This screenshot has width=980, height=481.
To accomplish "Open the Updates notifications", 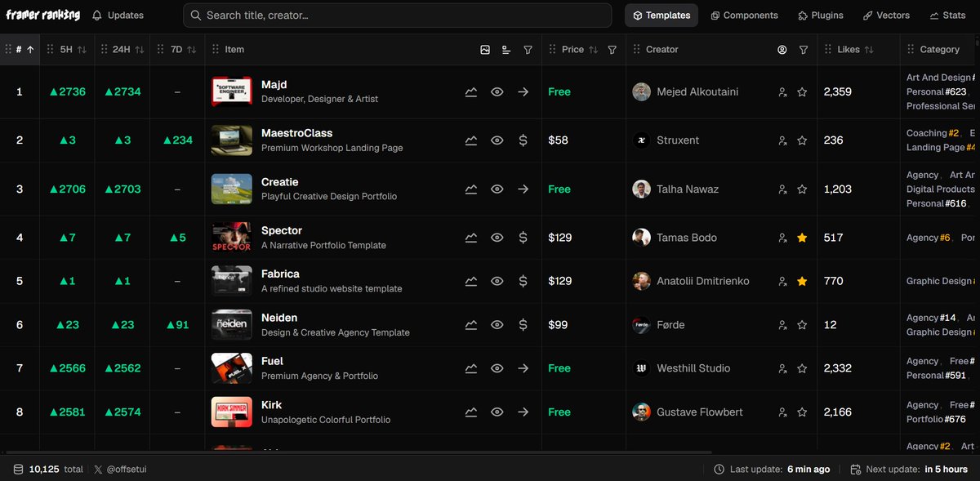I will pos(118,16).
